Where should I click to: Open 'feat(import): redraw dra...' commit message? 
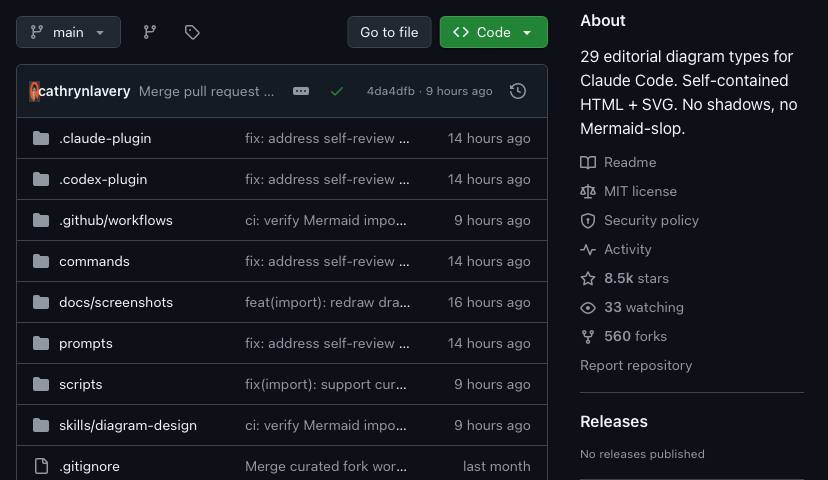click(327, 303)
